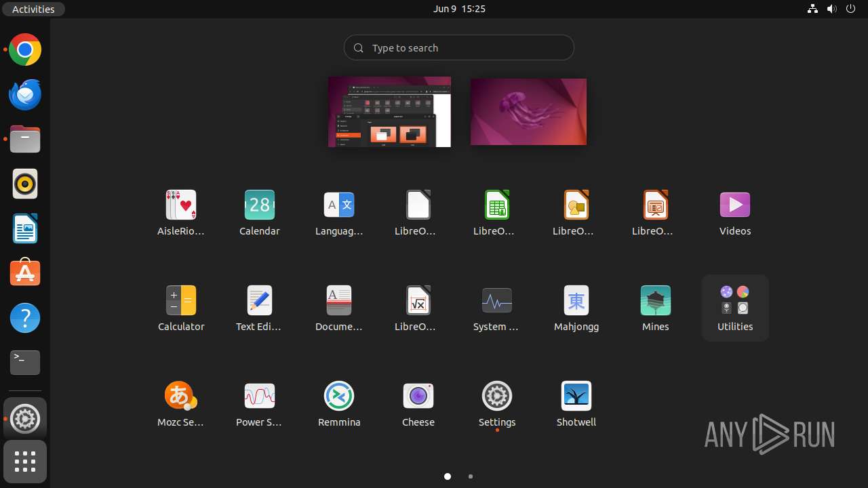Launch Text Editor app
The width and height of the screenshot is (868, 488).
coord(260,308)
